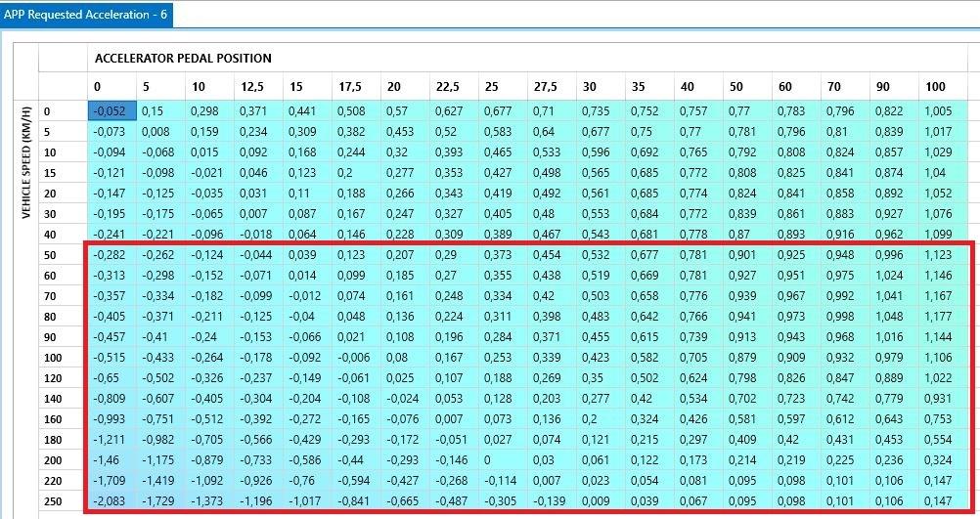
Task: Switch to APP Requested Acceleration - 6 tab
Action: (86, 15)
